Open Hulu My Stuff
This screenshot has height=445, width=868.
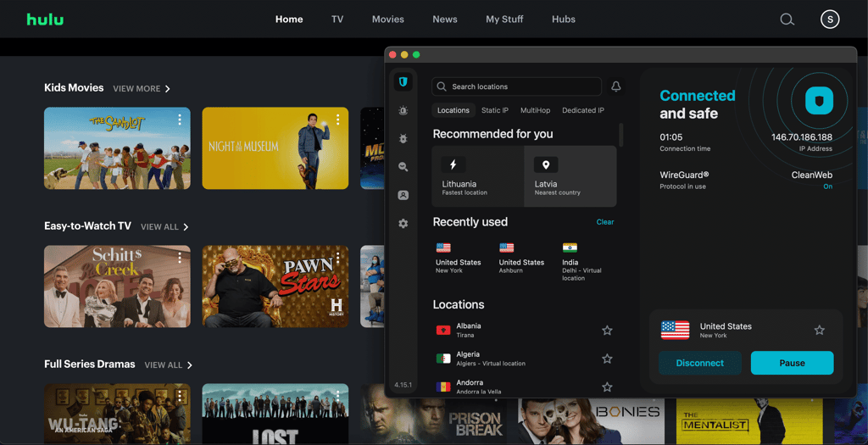[x=504, y=19]
